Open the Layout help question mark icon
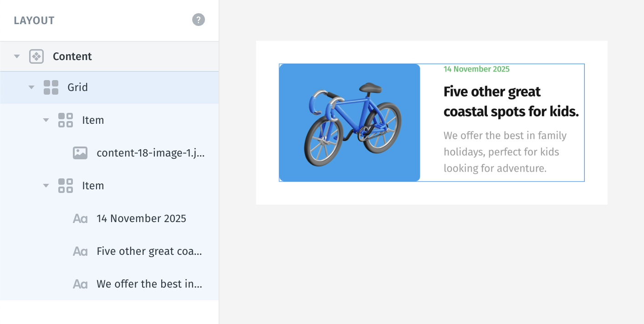This screenshot has width=644, height=324. click(199, 20)
